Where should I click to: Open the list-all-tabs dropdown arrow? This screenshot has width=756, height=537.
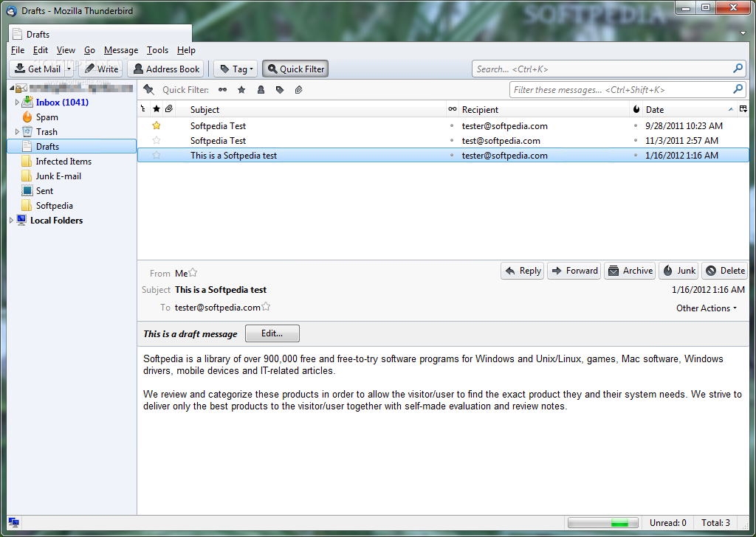pos(743,33)
